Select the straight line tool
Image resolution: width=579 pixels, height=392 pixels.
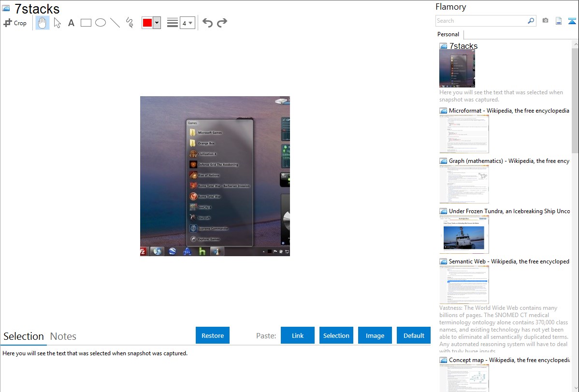tap(115, 23)
